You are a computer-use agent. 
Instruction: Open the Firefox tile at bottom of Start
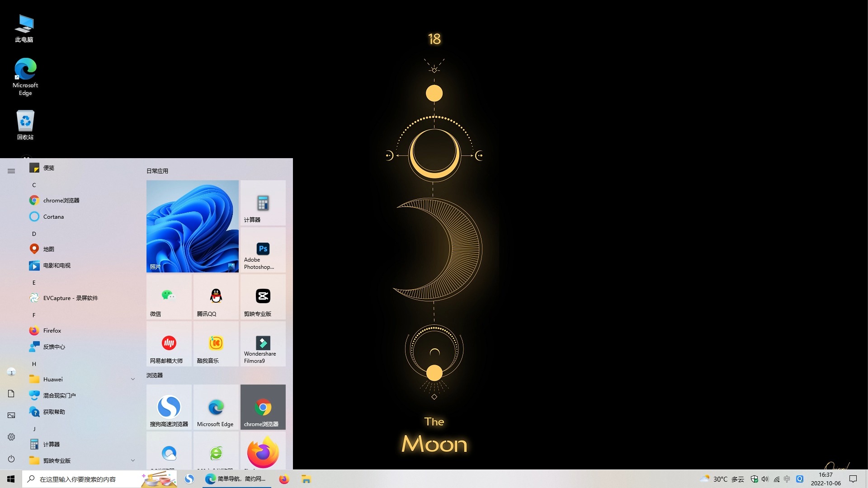263,450
